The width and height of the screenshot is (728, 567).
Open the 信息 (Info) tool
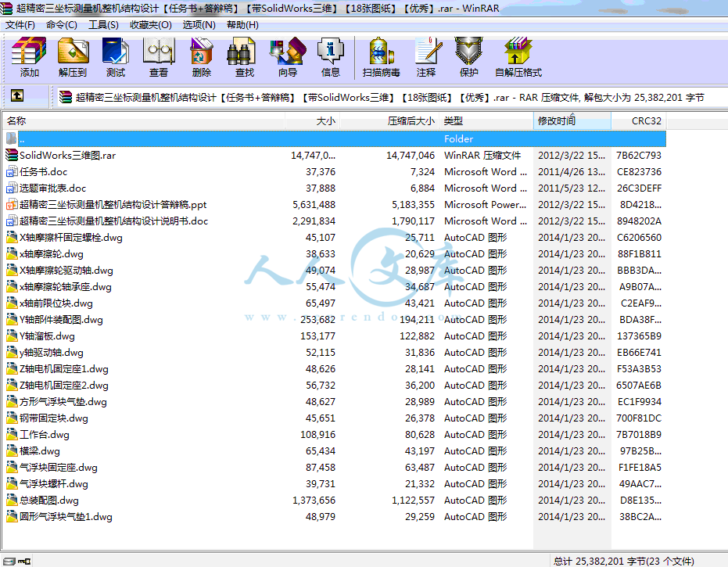pyautogui.click(x=331, y=51)
